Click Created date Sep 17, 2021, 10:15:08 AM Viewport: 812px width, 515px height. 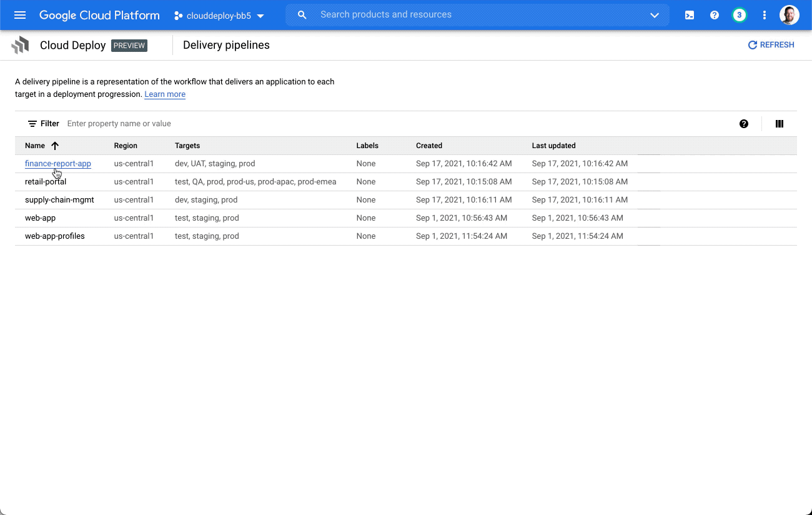click(464, 182)
